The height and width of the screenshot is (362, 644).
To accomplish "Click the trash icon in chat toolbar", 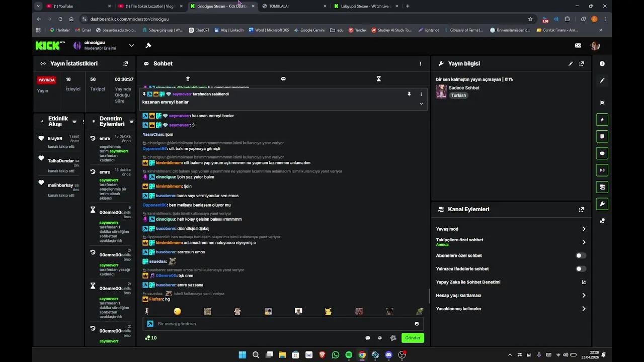I will (x=188, y=79).
